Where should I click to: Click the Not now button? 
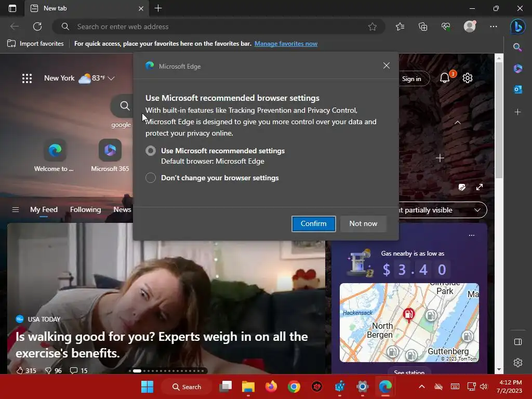pyautogui.click(x=363, y=223)
